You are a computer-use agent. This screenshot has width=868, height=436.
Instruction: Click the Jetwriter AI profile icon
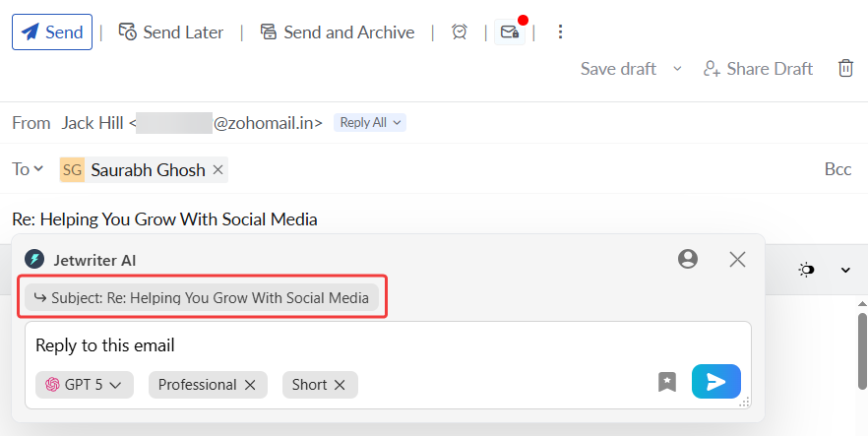pos(688,259)
